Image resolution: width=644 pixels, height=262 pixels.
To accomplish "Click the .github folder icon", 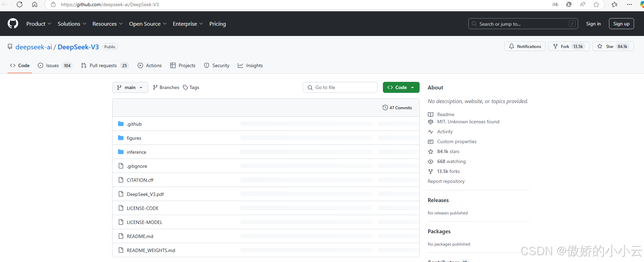I will (121, 124).
